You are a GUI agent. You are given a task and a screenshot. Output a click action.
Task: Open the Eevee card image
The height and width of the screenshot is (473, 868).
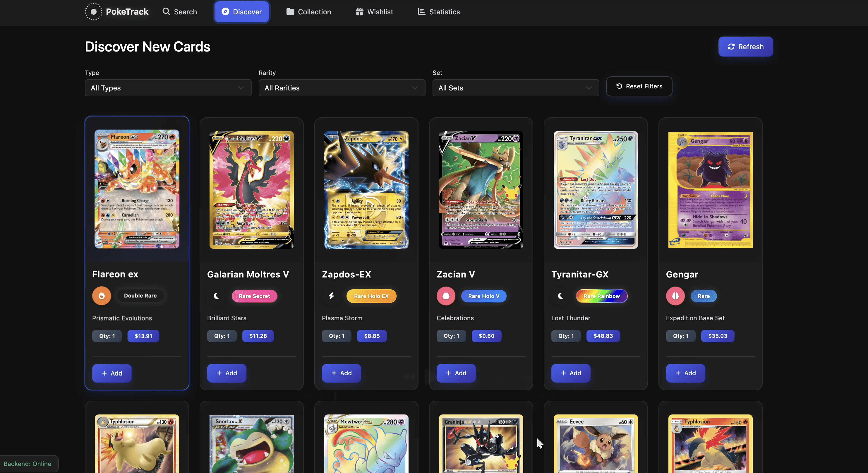click(596, 444)
